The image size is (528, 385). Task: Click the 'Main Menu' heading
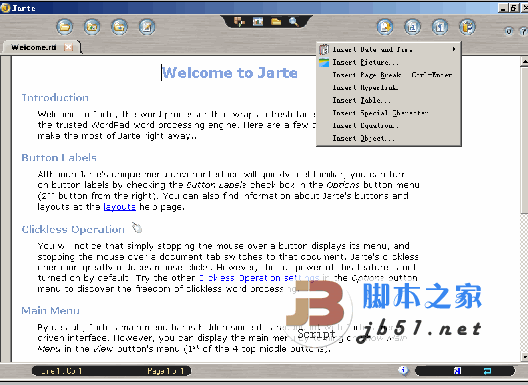51,310
